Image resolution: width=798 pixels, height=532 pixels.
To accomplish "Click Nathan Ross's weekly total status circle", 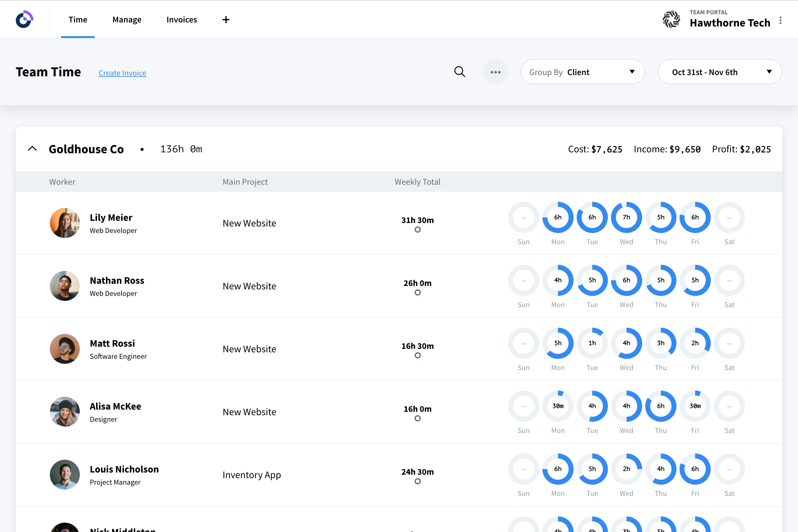I will (418, 292).
